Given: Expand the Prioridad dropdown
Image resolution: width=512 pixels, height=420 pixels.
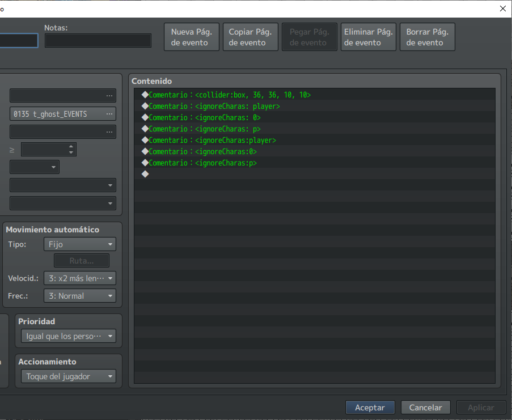Looking at the screenshot, I should pos(69,336).
